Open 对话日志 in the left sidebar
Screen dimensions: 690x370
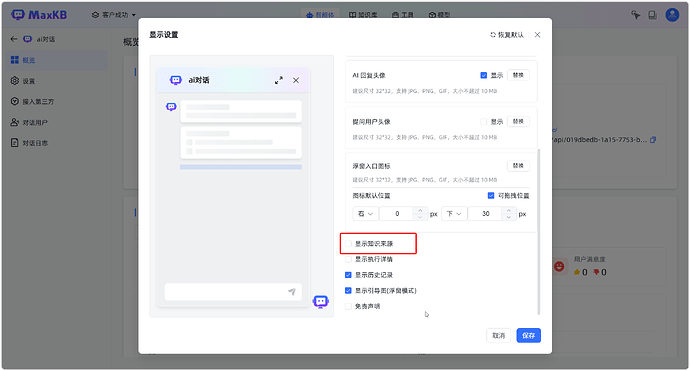pos(57,143)
